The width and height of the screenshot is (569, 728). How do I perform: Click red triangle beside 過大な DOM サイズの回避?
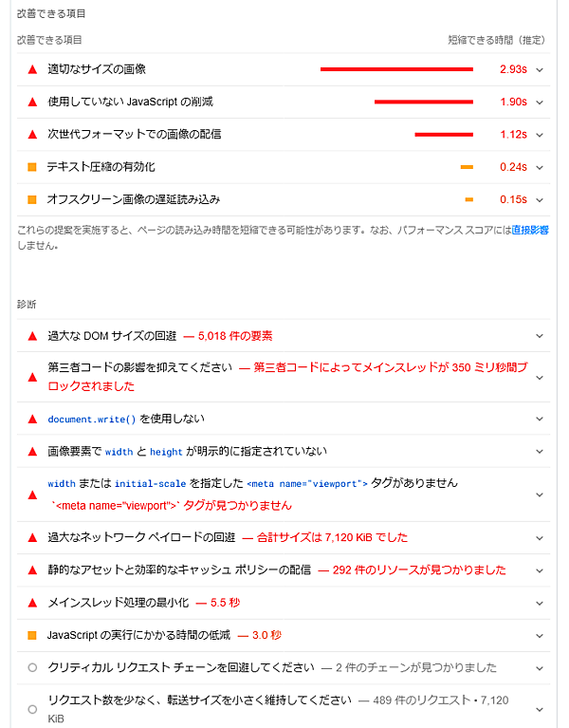coord(31,336)
